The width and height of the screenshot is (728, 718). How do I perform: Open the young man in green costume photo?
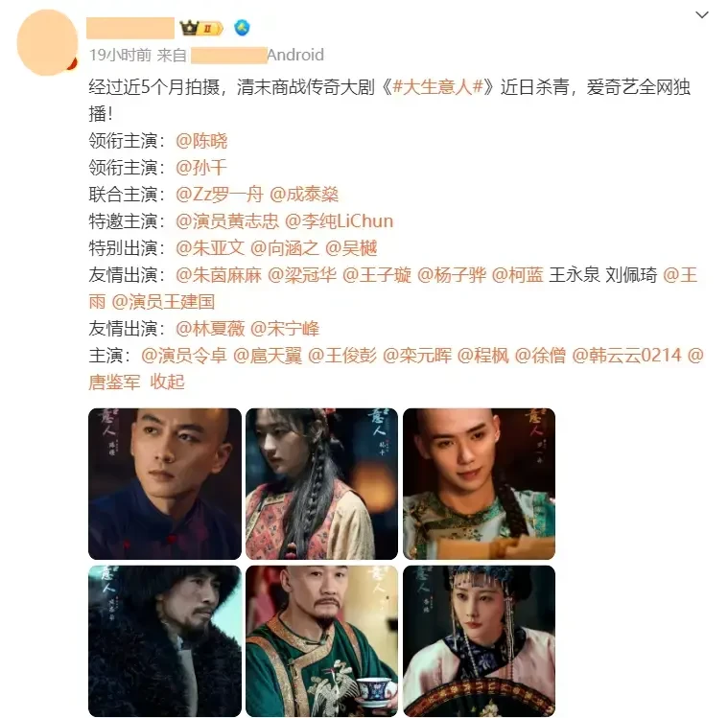[x=480, y=483]
